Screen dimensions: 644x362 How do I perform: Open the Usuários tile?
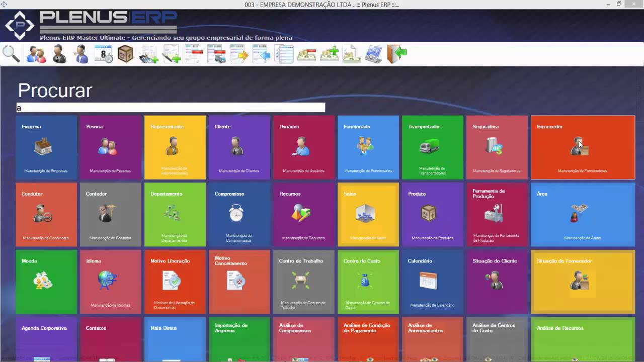point(304,147)
